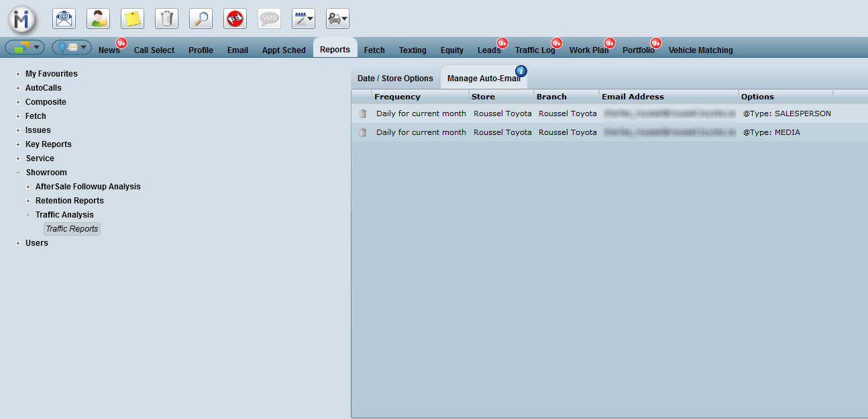Image resolution: width=868 pixels, height=419 pixels.
Task: Collapse the Showroom tree node
Action: pos(18,173)
